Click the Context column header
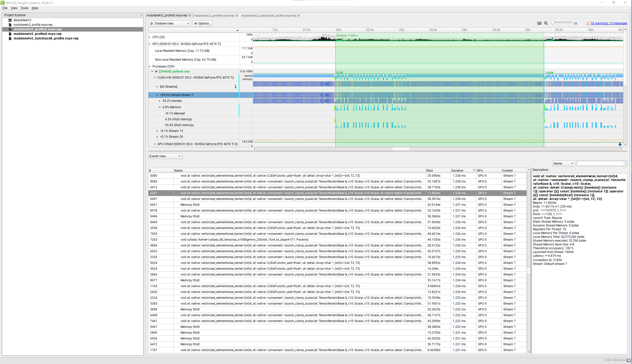 (x=514, y=171)
